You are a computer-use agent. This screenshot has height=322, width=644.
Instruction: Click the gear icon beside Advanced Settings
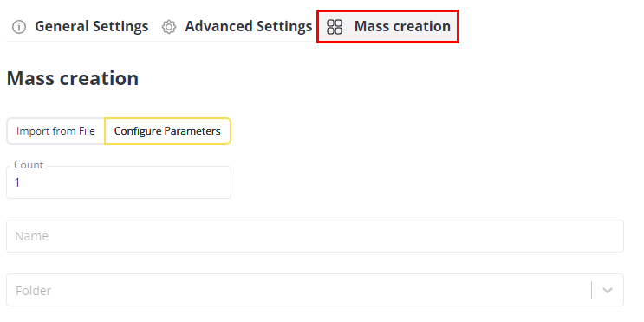pyautogui.click(x=169, y=27)
